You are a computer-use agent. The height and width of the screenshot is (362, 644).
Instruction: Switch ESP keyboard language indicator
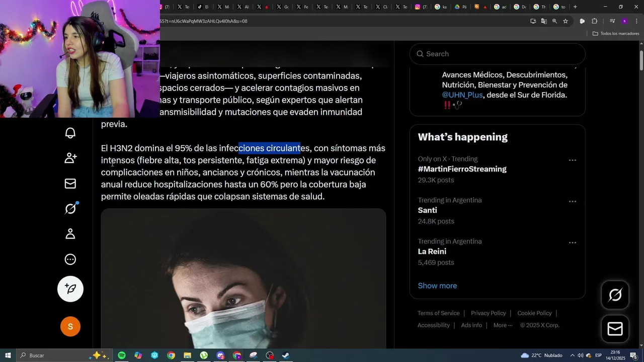click(x=599, y=355)
